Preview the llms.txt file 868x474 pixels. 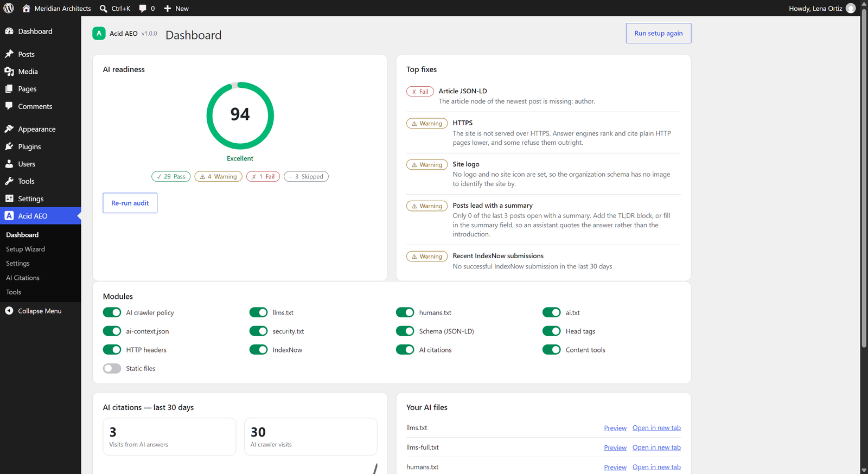click(x=615, y=428)
